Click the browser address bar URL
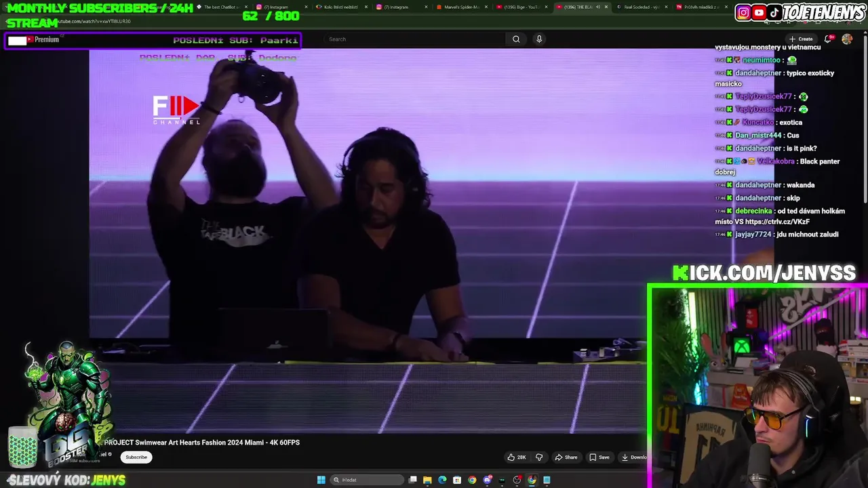Viewport: 868px width, 488px height. [95, 21]
